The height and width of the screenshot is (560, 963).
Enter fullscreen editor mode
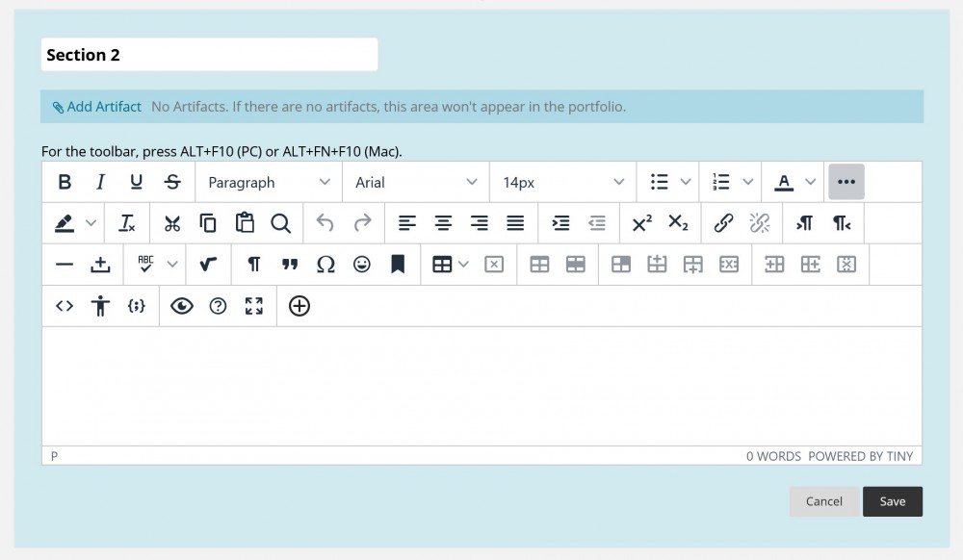(254, 306)
